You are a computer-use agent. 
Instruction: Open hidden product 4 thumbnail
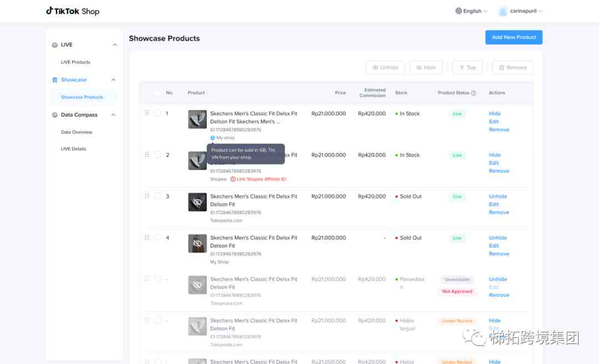pos(197,243)
